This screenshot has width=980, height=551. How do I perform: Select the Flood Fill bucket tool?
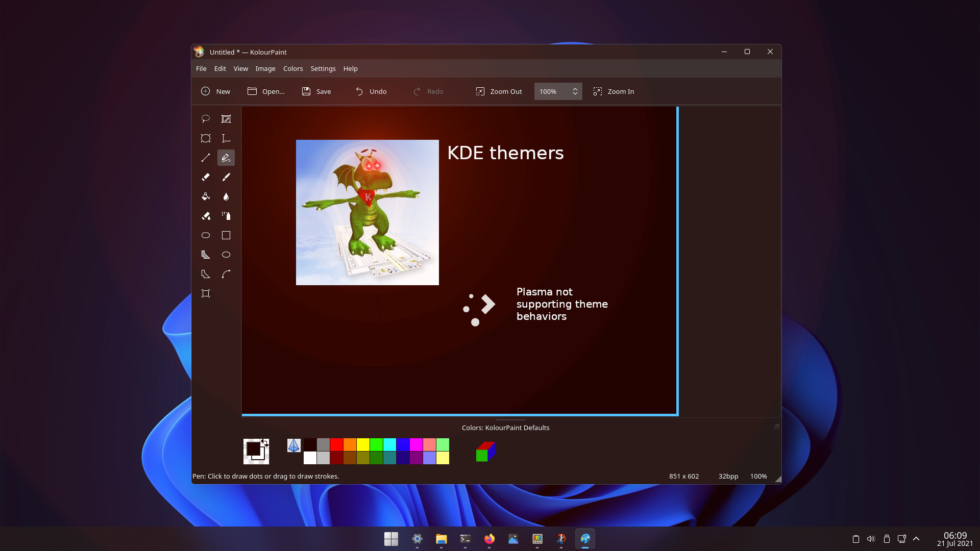[206, 196]
